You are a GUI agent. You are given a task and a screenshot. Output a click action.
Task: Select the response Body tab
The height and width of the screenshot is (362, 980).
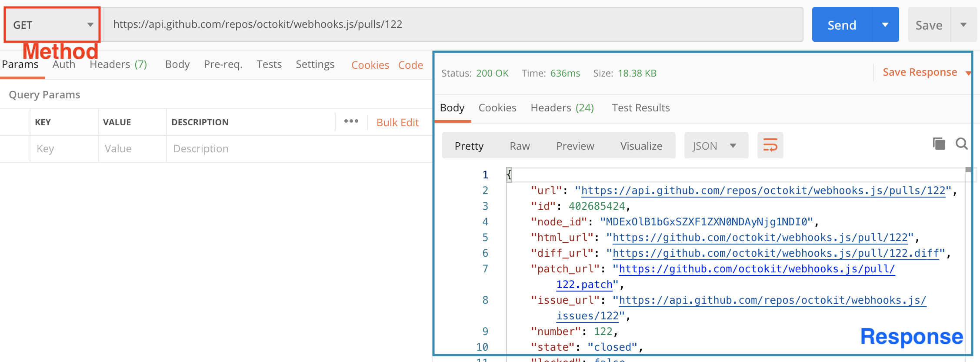(452, 108)
